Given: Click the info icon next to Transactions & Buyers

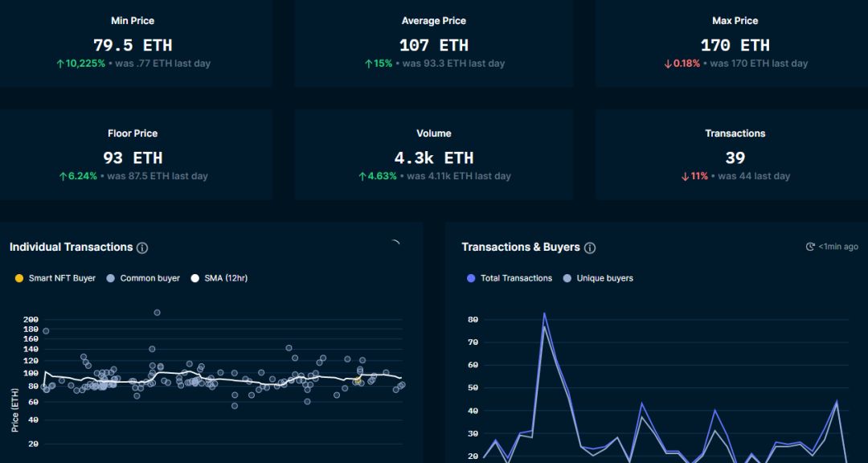Looking at the screenshot, I should point(590,248).
